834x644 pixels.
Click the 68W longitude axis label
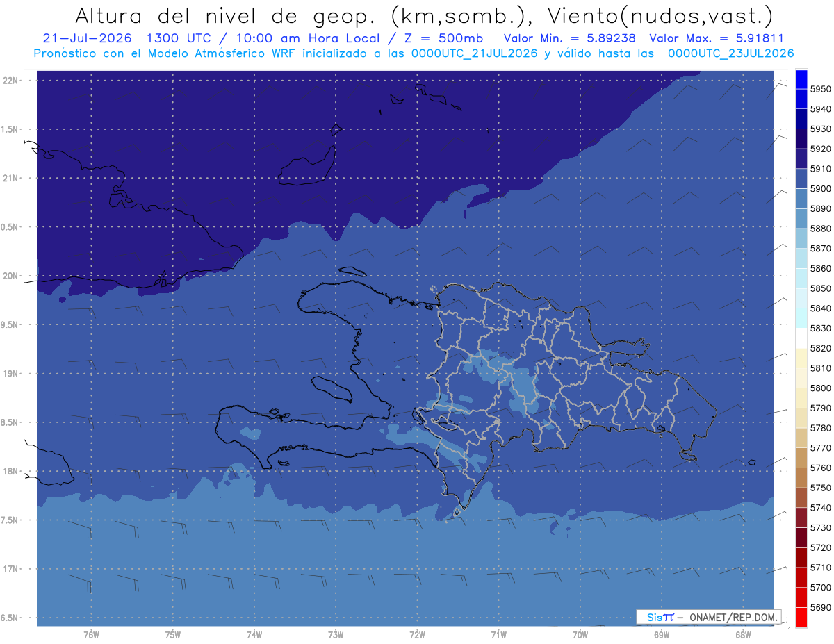coord(743,634)
